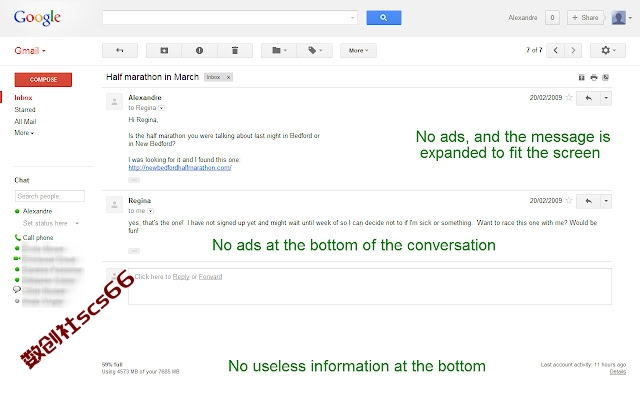Go to the newer conversation arrow
The height and width of the screenshot is (400, 640).
[x=556, y=50]
